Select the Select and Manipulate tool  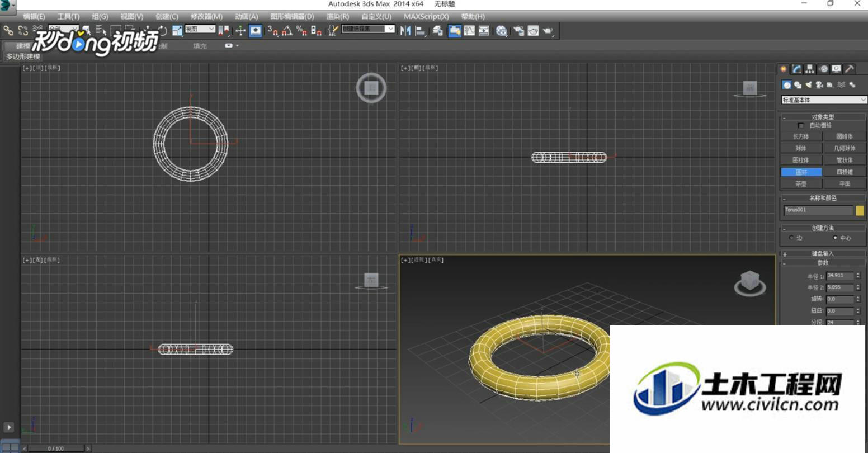[240, 31]
